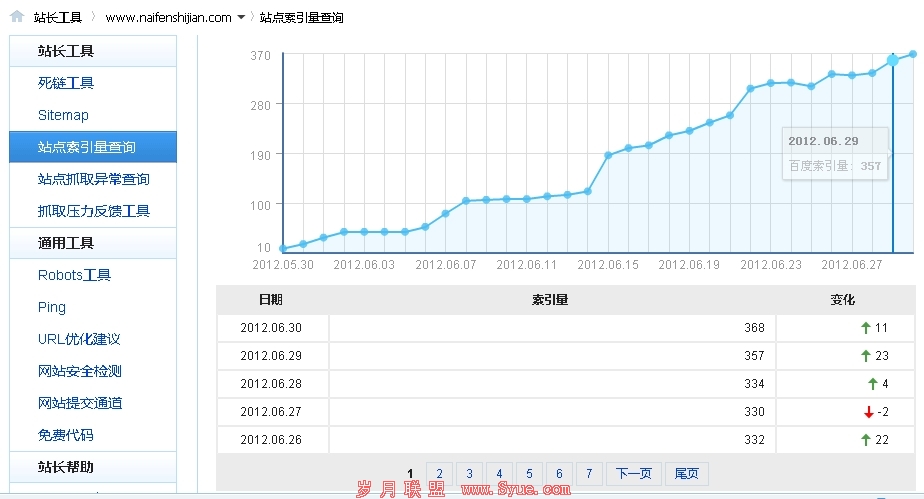Viewport: 924px width, 499px height.
Task: Open 站点抓取异常查询 sidebar item
Action: click(x=93, y=179)
